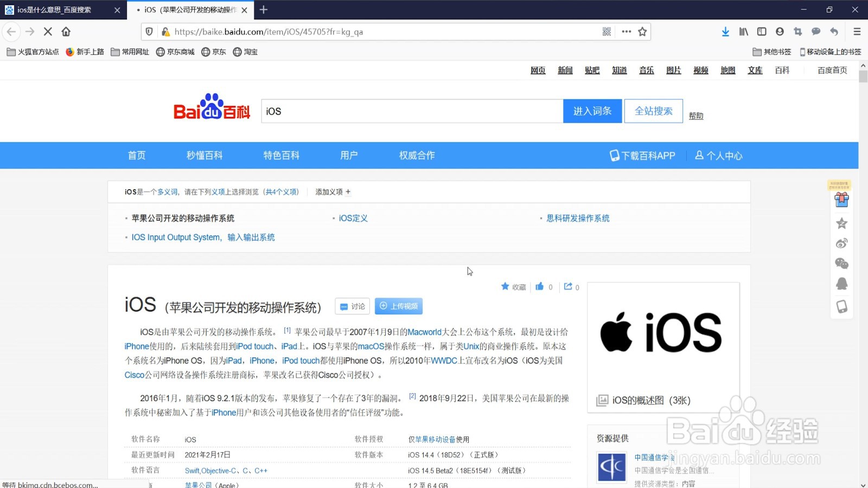The height and width of the screenshot is (488, 868).
Task: Open the page actions ellipsis menu
Action: pos(626,31)
